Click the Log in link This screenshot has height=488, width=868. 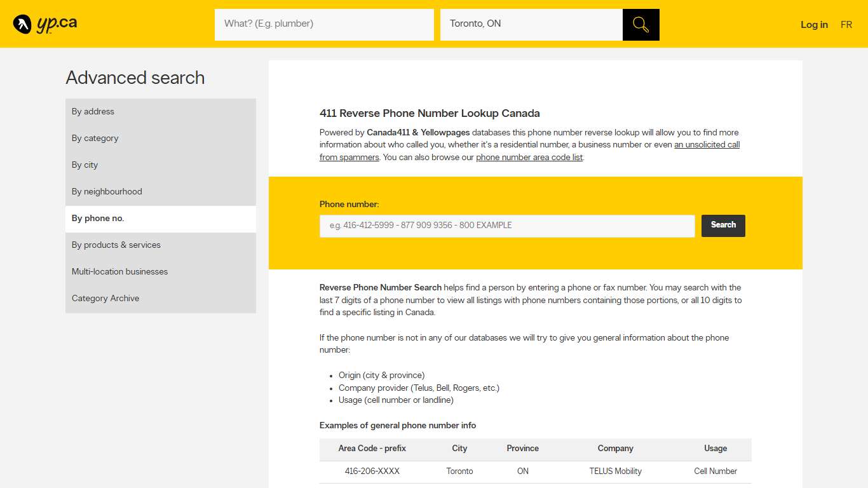click(814, 25)
